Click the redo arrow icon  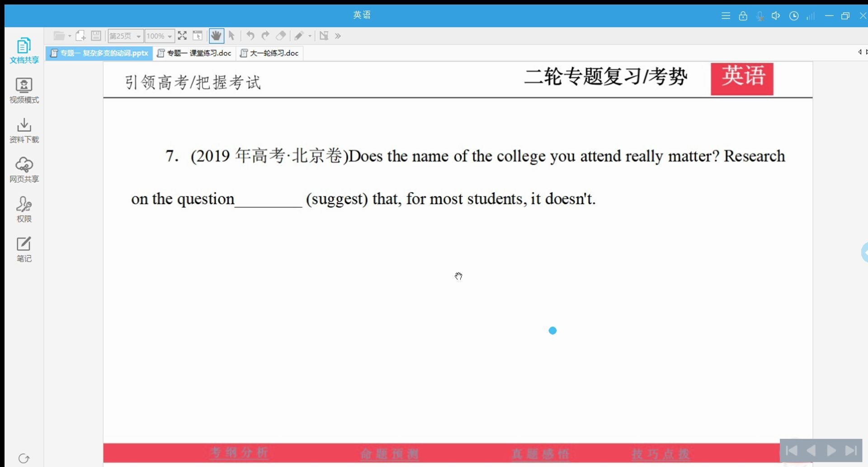click(265, 36)
